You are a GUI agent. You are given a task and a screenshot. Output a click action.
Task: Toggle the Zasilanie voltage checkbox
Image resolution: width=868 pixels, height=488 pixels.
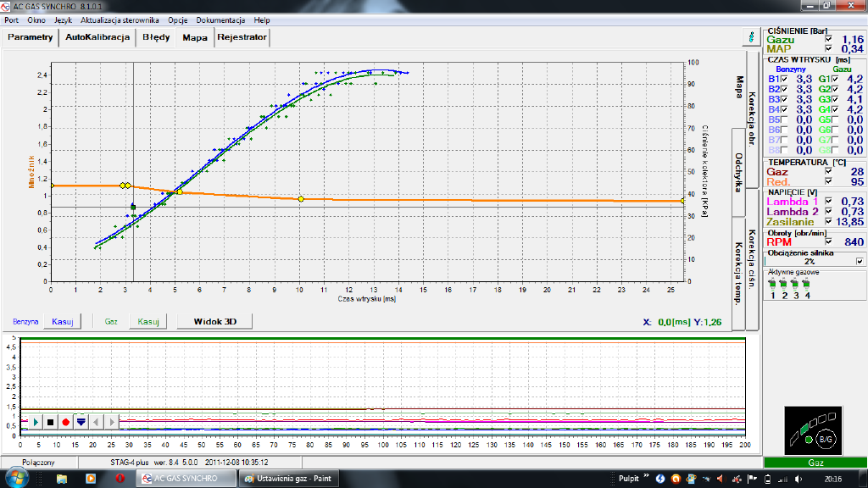[x=828, y=221]
